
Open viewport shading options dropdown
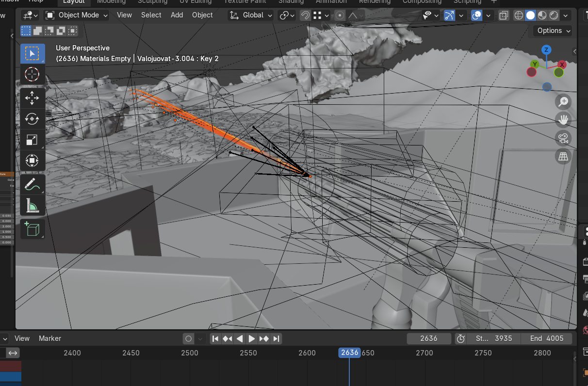click(566, 16)
